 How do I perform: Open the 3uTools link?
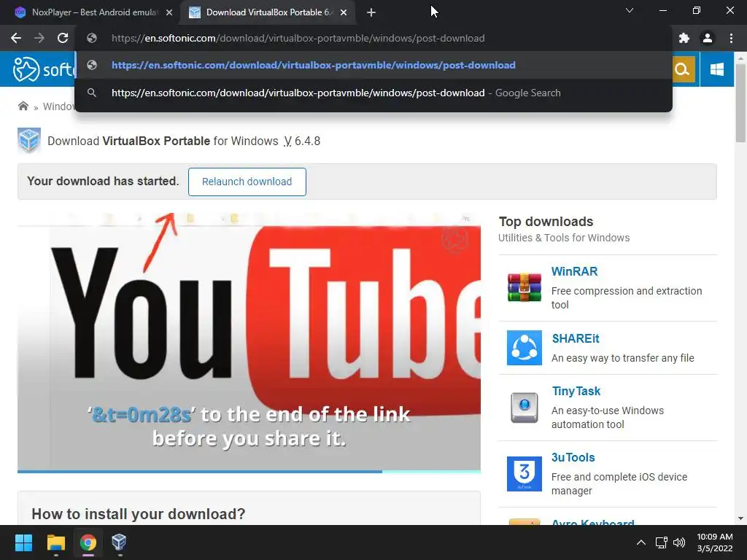[x=573, y=458]
